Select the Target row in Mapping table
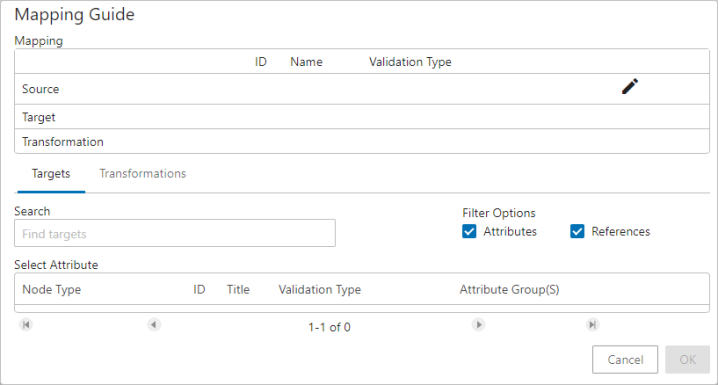This screenshot has height=385, width=718. click(x=362, y=117)
